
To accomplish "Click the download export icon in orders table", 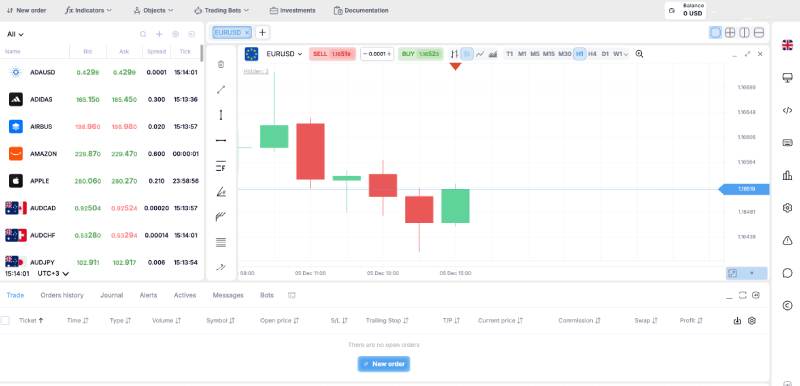I will tap(737, 321).
